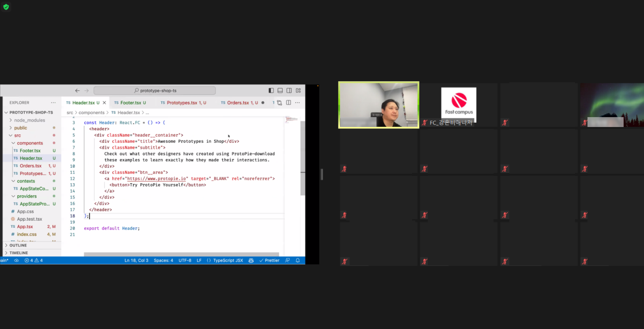Screen dimensions: 644x329
Task: Expand the node_modules folder
Action: (x=29, y=120)
